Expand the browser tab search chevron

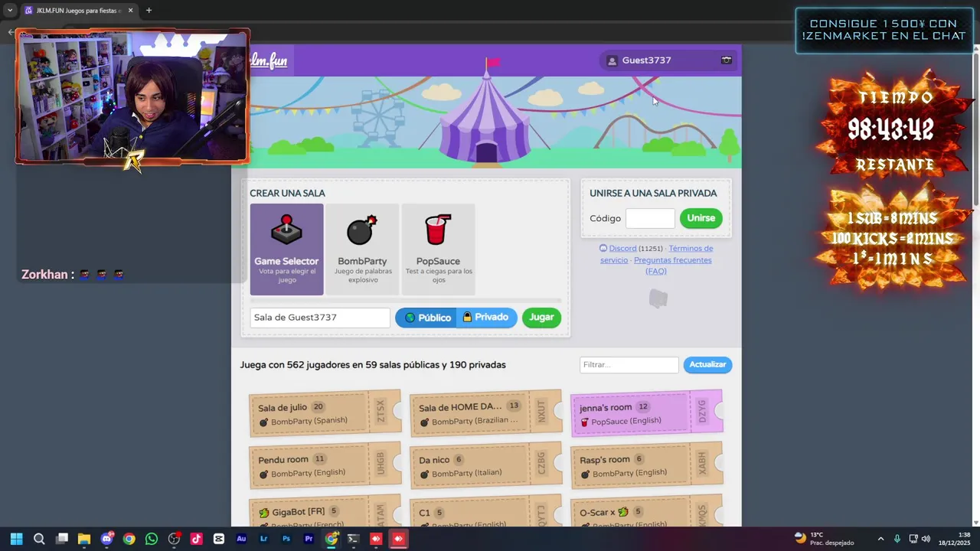[10, 11]
